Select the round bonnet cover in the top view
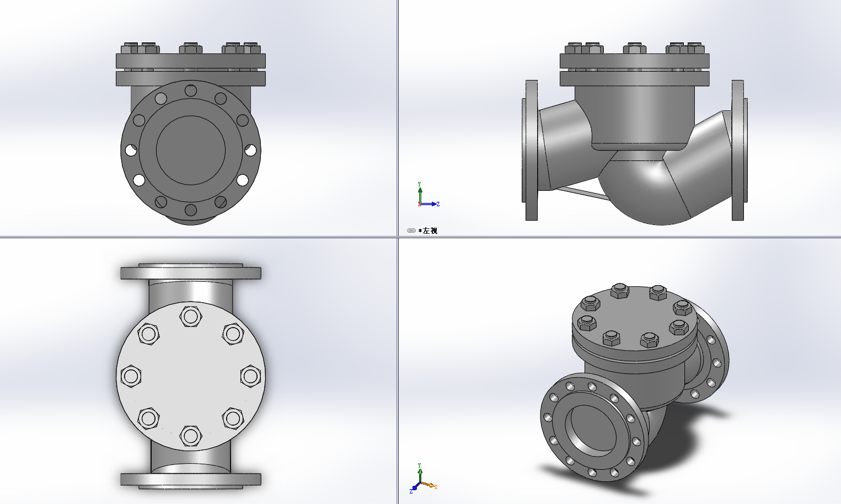The image size is (841, 504). (x=191, y=376)
